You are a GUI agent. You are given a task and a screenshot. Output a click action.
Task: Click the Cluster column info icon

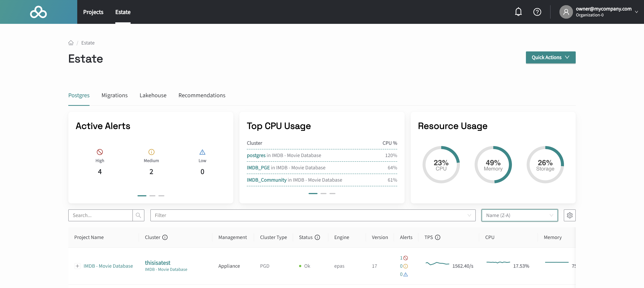(x=165, y=237)
